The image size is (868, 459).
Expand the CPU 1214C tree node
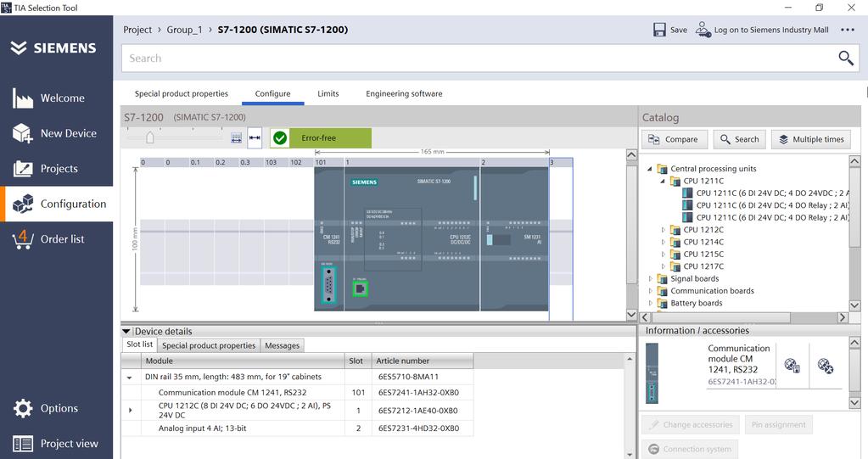tap(664, 242)
